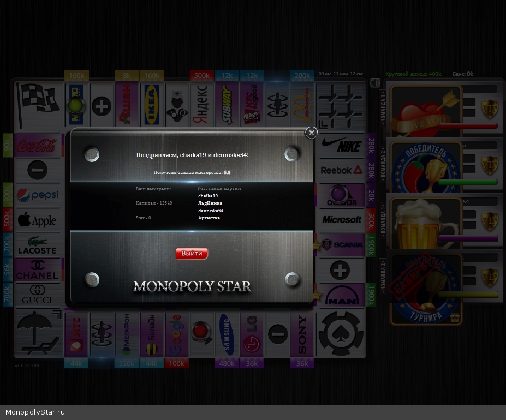Select the Ашан board cell

click(x=127, y=105)
